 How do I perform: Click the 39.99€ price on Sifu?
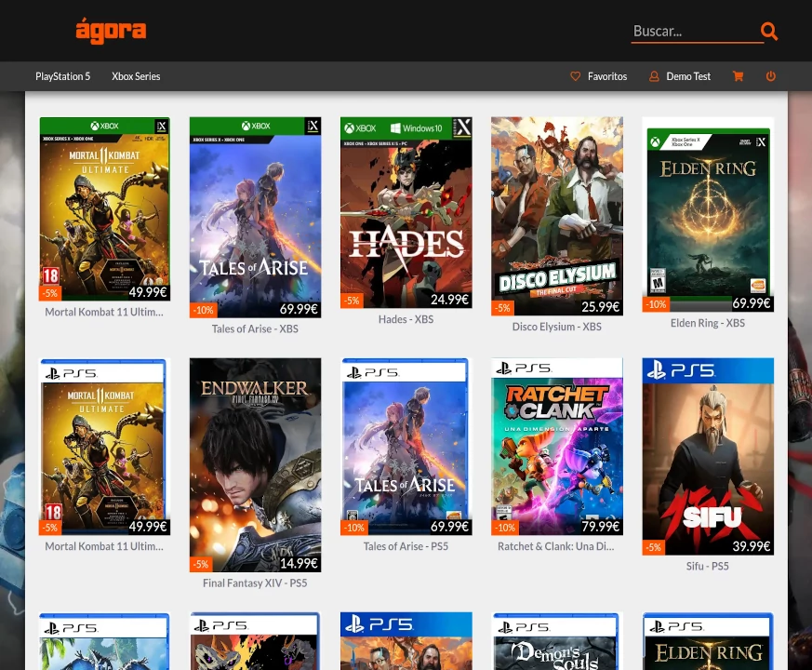[x=752, y=546]
